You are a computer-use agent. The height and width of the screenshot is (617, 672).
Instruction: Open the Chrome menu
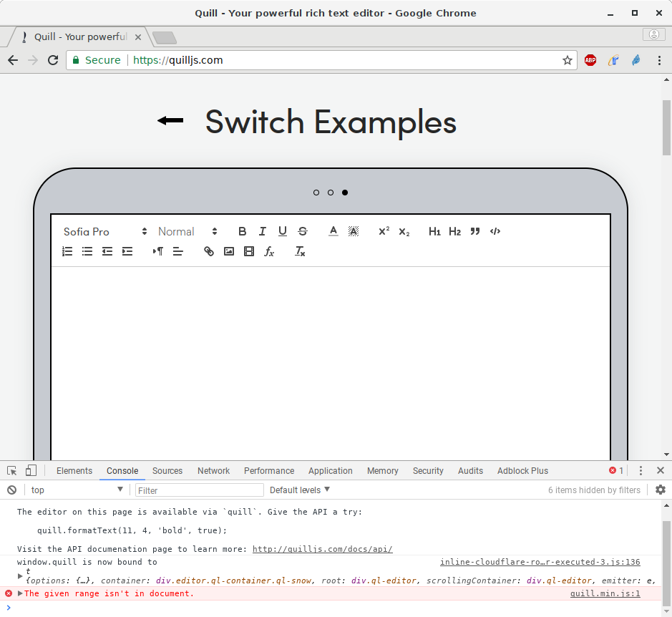[x=659, y=60]
